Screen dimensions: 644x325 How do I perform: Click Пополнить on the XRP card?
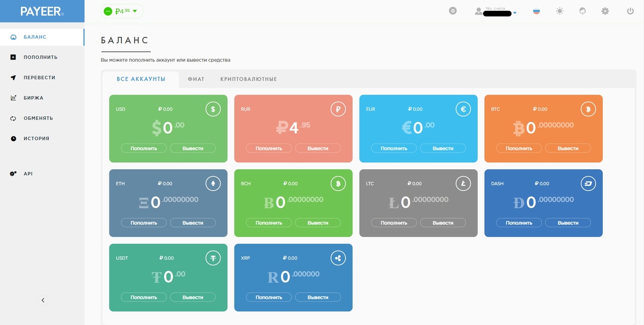pyautogui.click(x=269, y=297)
